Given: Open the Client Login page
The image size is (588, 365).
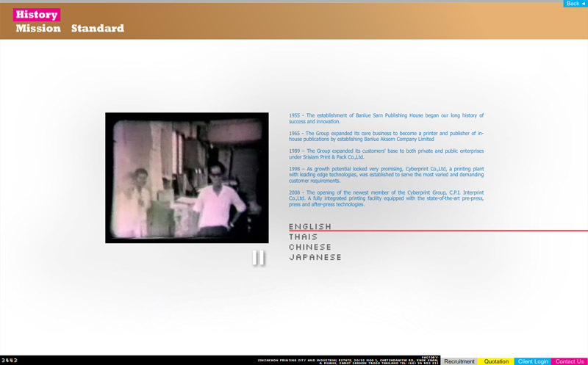Looking at the screenshot, I should [x=532, y=361].
